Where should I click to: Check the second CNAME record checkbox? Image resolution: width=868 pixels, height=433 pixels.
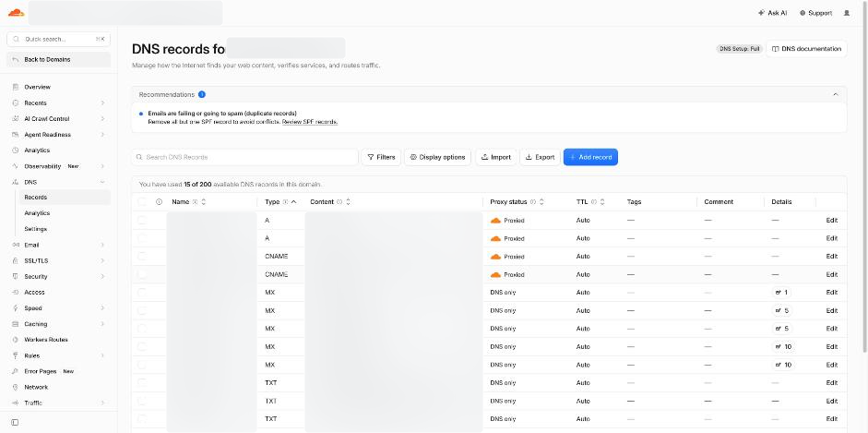tap(142, 274)
